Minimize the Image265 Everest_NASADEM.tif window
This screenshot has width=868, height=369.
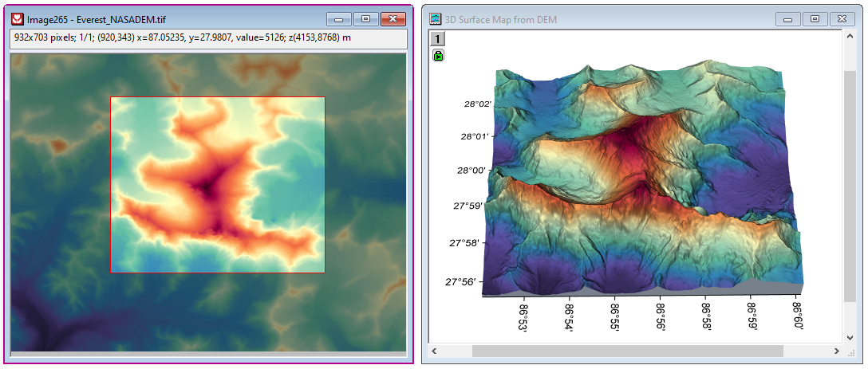339,18
